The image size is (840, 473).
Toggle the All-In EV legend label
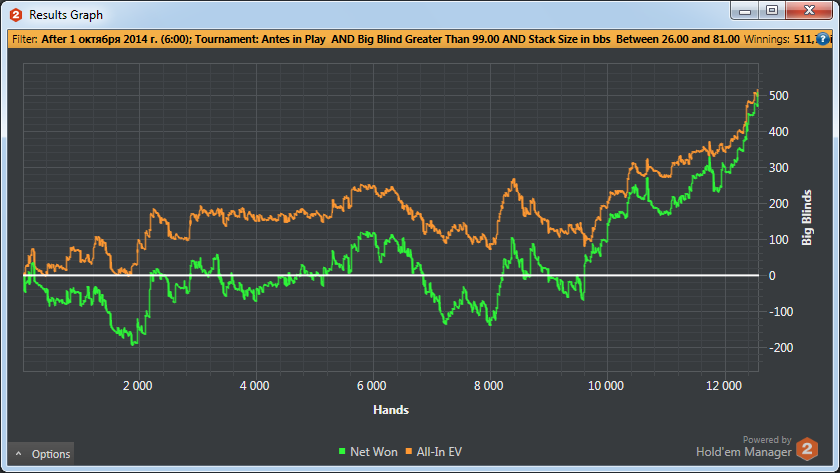(439, 453)
